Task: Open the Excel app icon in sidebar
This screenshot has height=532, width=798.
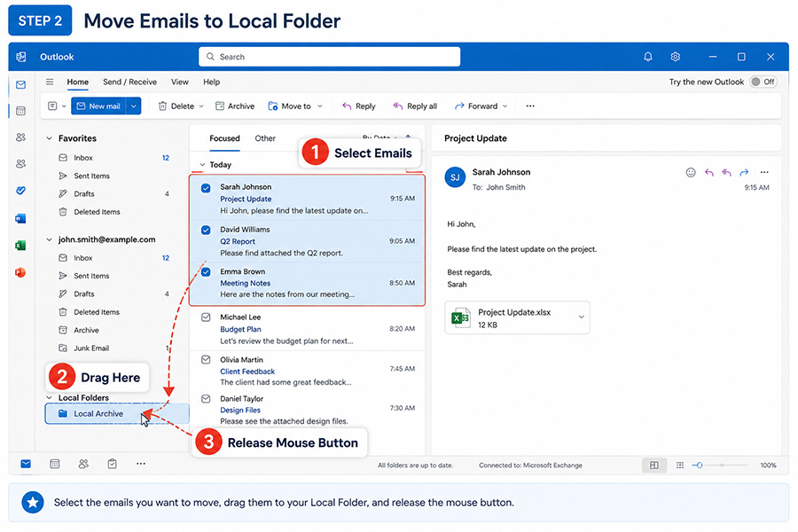Action: (20, 246)
